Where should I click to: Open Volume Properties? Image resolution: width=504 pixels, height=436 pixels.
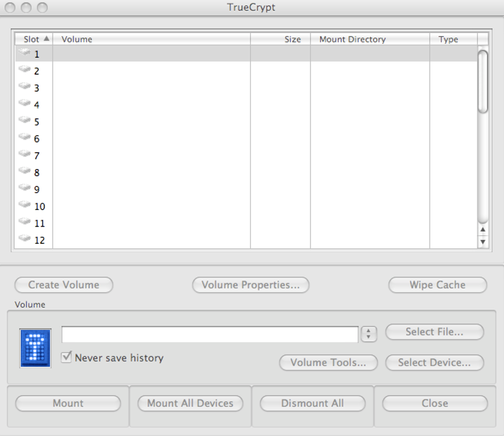click(x=251, y=285)
